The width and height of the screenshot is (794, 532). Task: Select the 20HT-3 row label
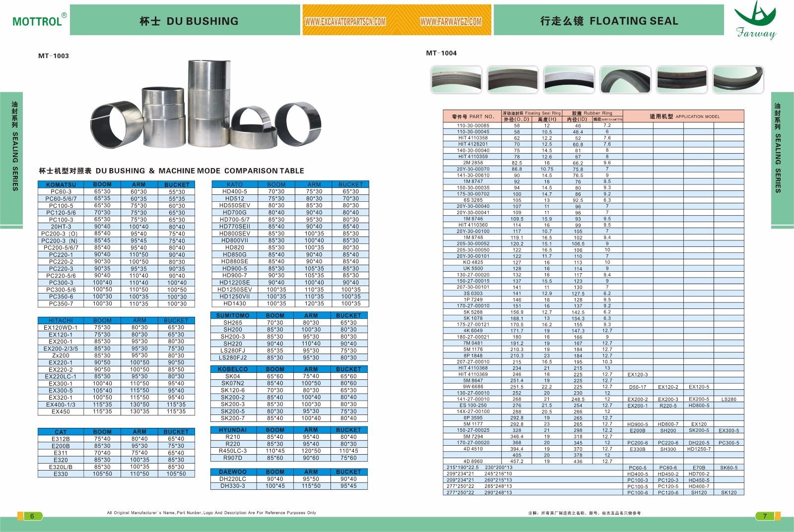(x=61, y=227)
